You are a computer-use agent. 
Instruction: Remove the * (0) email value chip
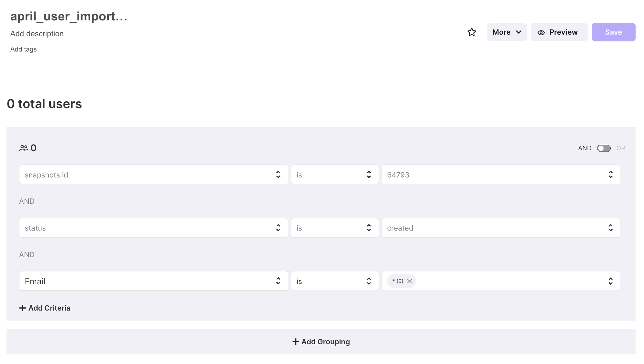click(409, 281)
